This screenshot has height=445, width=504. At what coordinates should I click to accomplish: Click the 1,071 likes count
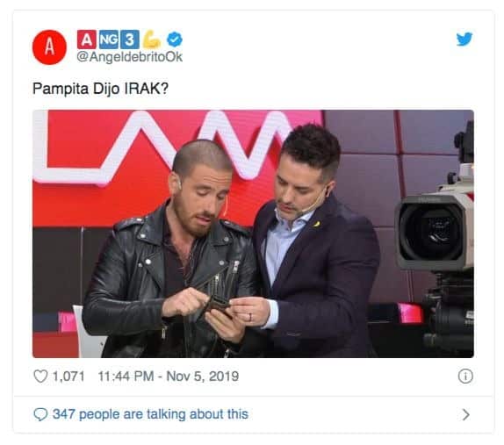(x=68, y=377)
